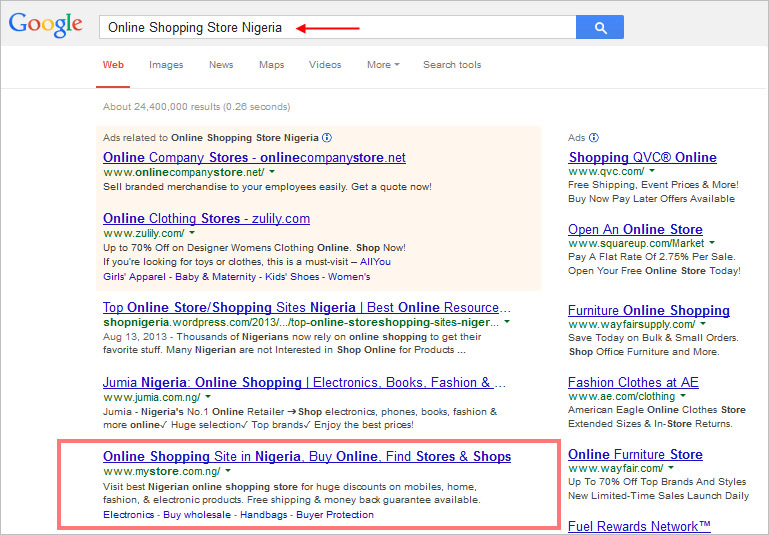769x535 pixels.
Task: Expand arrow next to www.qvc.com/
Action: [652, 171]
